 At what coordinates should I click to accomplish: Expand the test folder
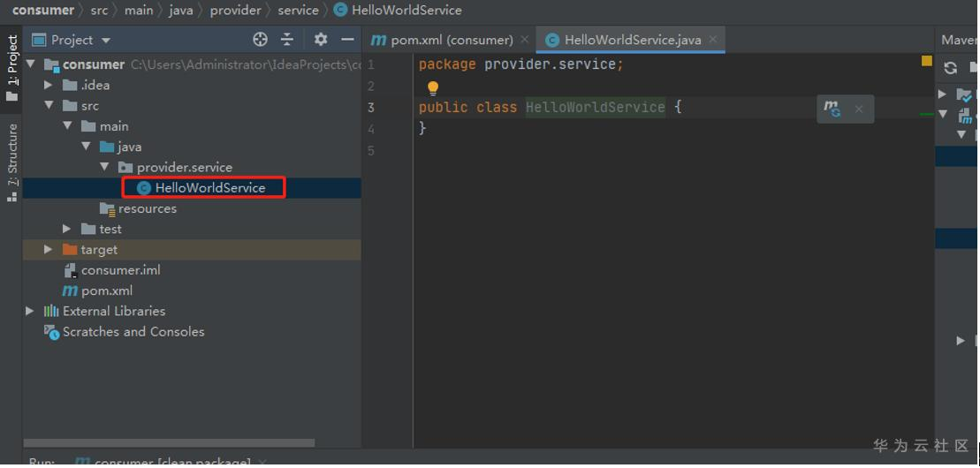(67, 230)
